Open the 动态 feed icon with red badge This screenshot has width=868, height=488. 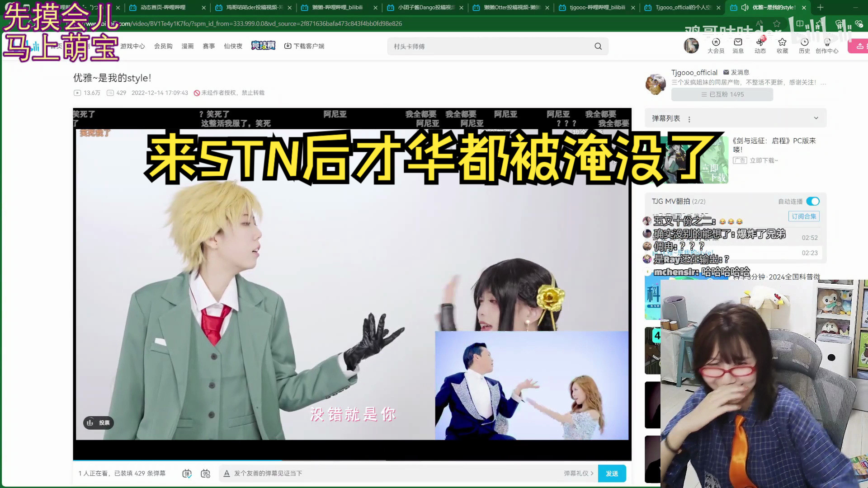point(760,46)
